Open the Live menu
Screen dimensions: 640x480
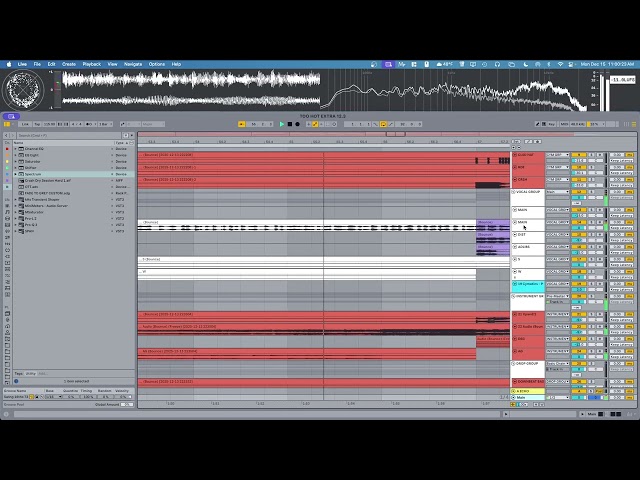22,64
